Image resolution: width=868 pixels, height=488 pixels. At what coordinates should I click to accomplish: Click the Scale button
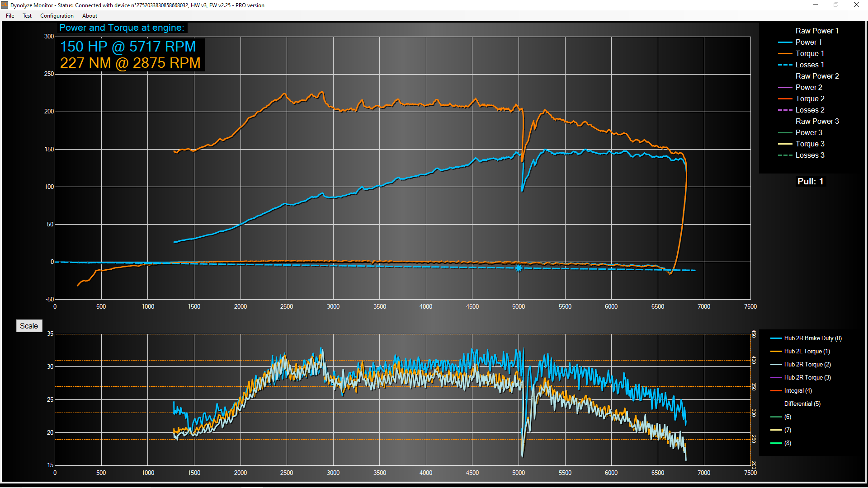pos(29,325)
